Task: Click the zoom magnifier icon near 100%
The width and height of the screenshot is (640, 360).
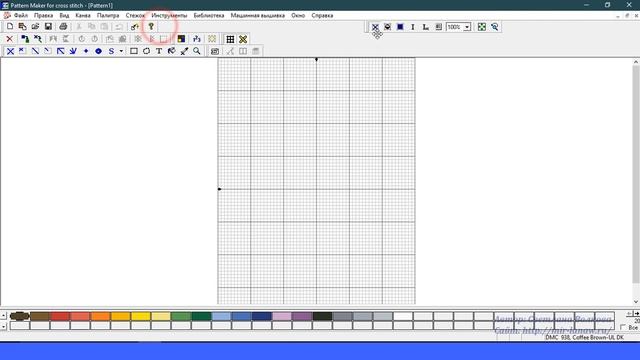Action: coord(495,27)
